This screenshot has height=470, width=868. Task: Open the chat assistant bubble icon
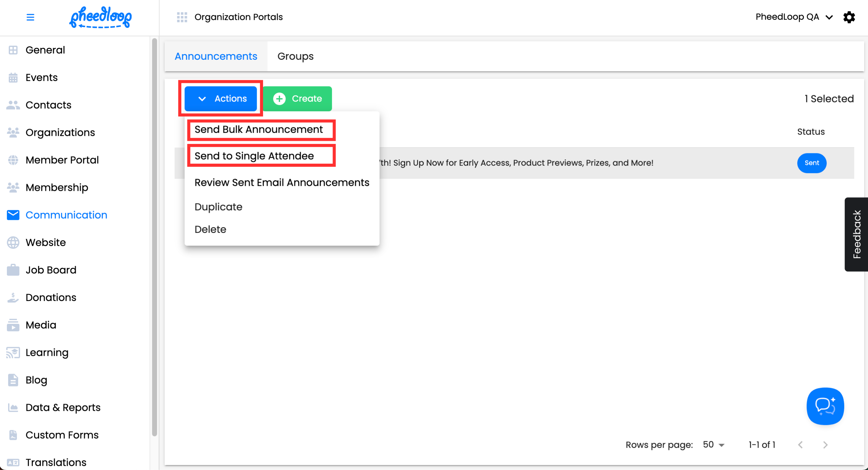pos(825,406)
